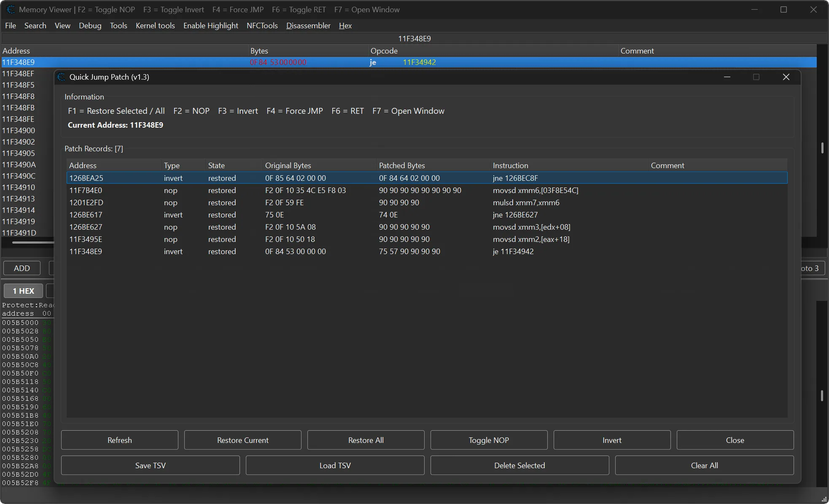Click the Invert button
829x504 pixels.
tap(612, 440)
